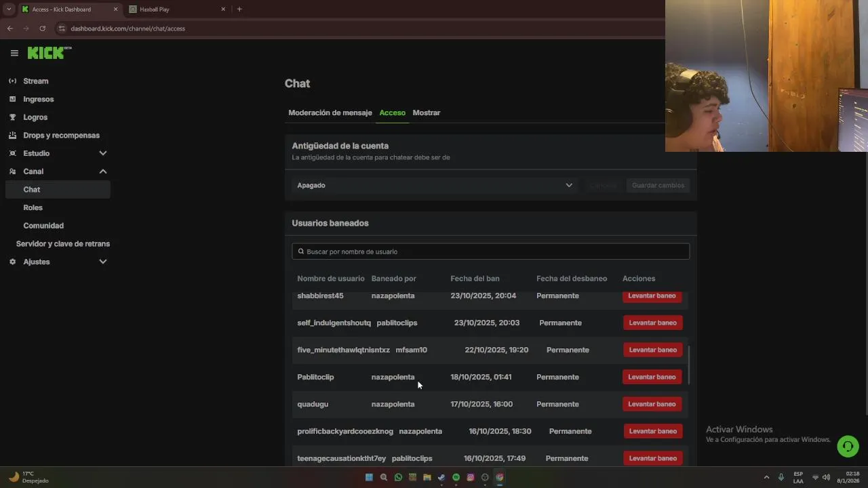Click the site info icon in address bar

click(62, 28)
